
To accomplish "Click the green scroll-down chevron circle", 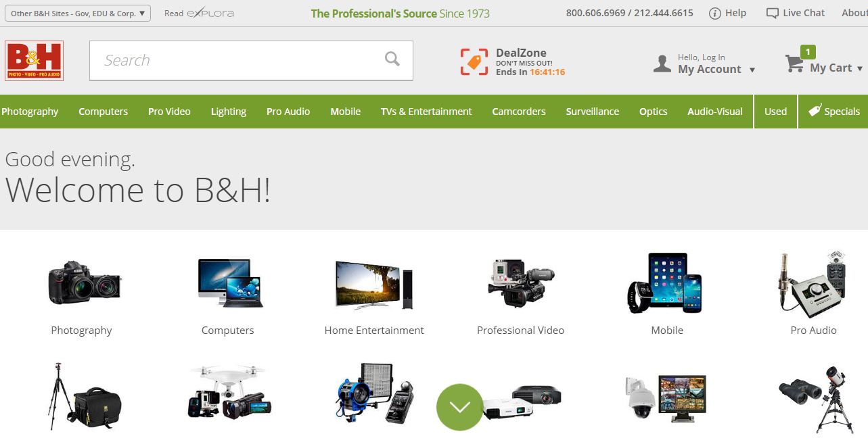I will coord(460,407).
